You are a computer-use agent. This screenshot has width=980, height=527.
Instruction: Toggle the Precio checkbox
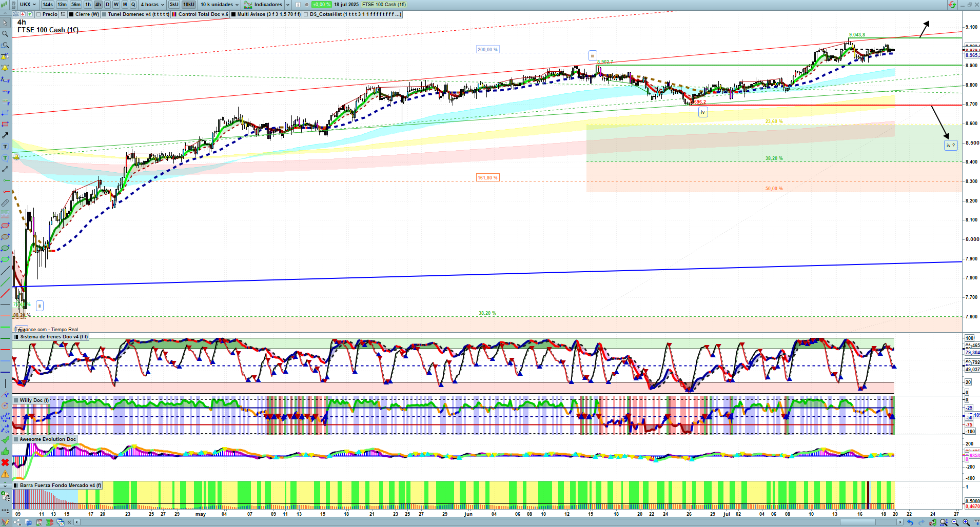tap(39, 14)
